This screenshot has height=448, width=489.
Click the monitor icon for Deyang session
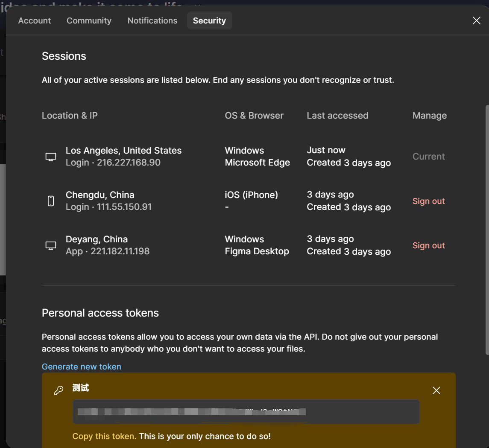coord(51,245)
